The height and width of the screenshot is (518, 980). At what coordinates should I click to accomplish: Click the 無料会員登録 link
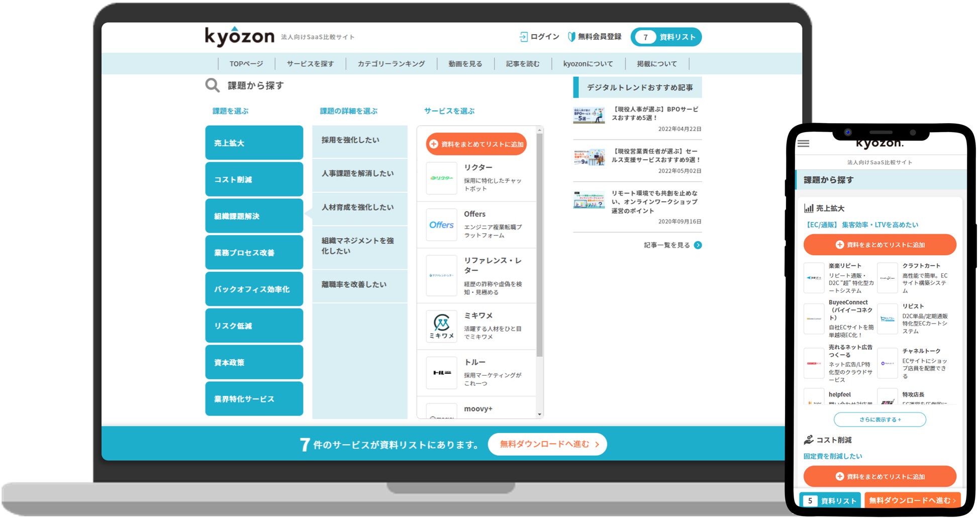[600, 37]
